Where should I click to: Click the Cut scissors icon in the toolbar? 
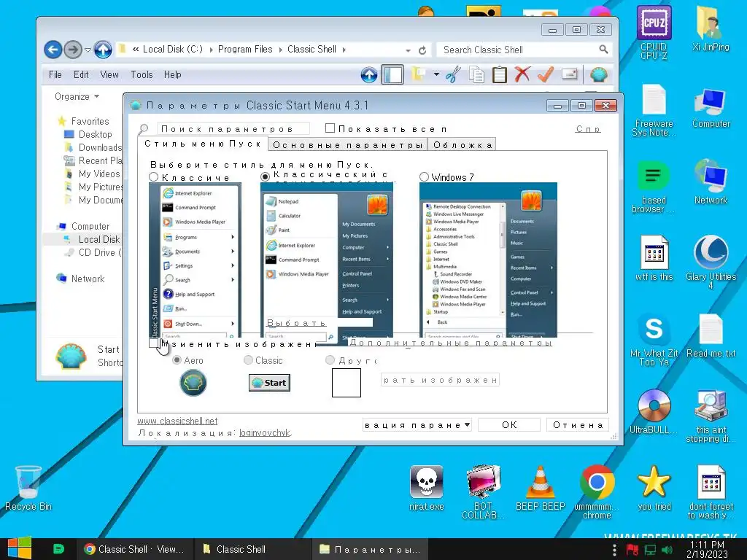(x=453, y=75)
